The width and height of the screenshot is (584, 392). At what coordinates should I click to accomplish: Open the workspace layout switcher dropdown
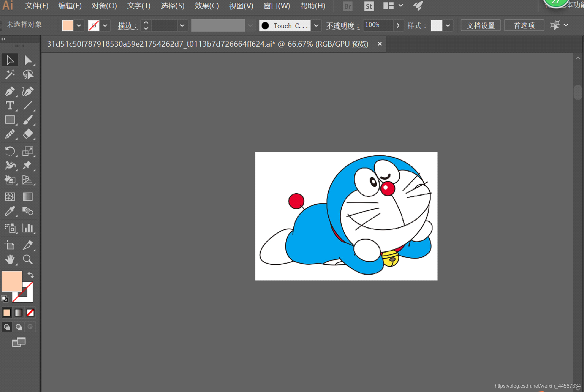[x=401, y=5]
